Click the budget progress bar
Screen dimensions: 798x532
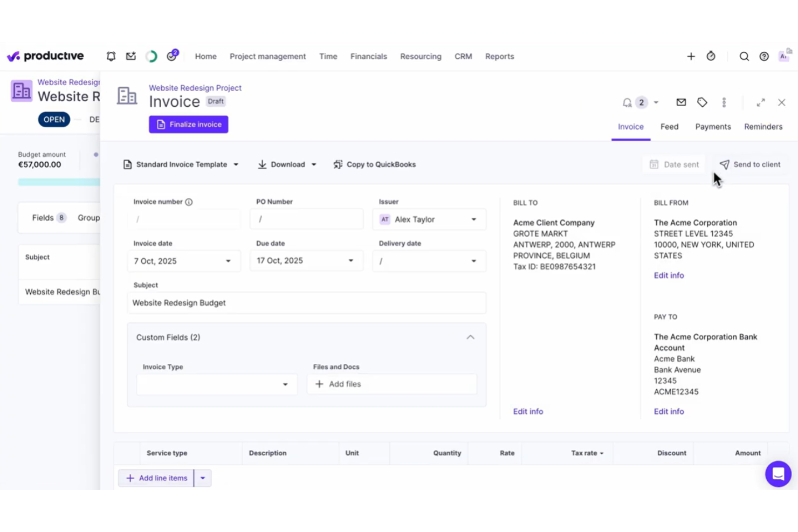pyautogui.click(x=59, y=182)
